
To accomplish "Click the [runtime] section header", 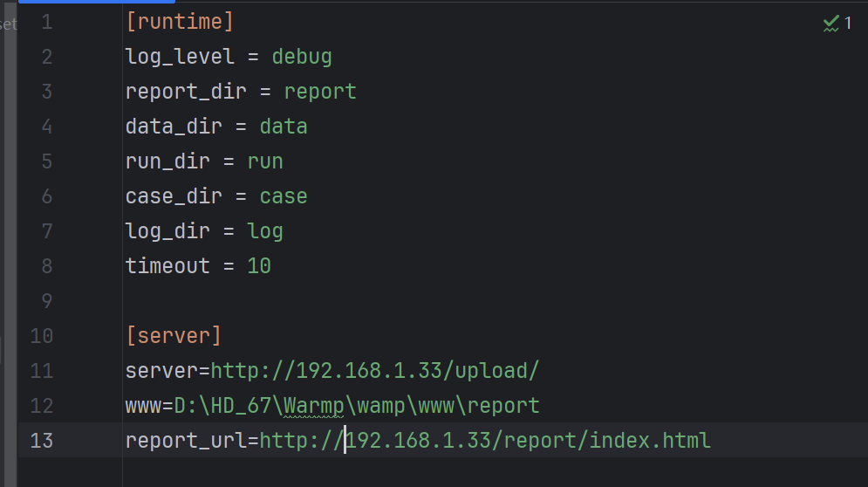I will click(x=180, y=22).
